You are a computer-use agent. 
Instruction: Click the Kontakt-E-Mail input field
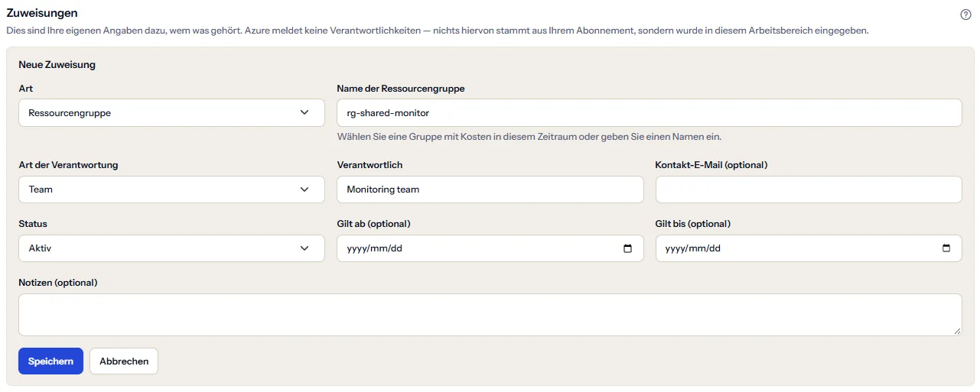click(809, 190)
